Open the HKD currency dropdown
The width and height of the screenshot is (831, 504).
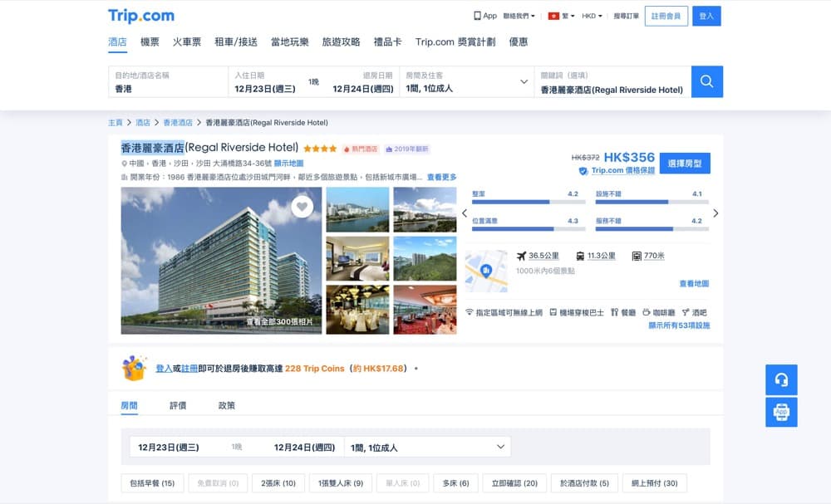tap(592, 16)
